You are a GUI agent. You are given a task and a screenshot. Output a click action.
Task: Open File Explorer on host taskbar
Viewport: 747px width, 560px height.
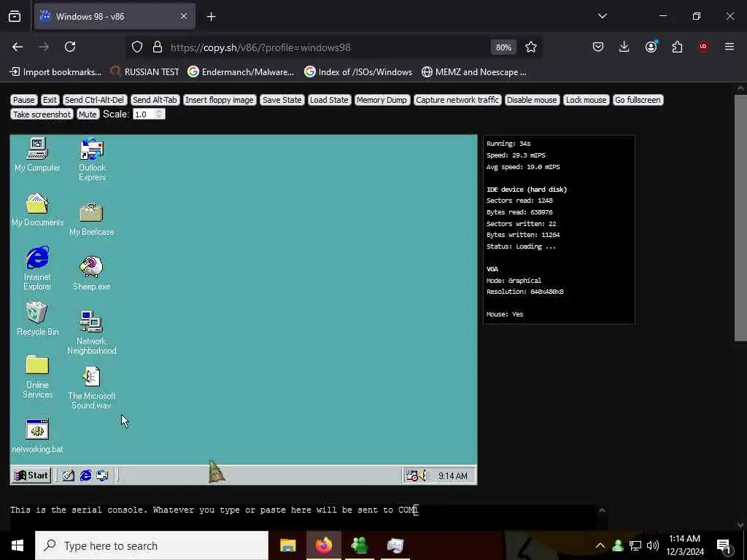click(x=287, y=545)
